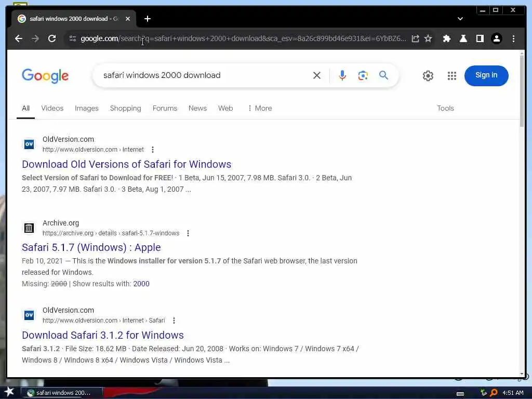This screenshot has height=399, width=532.
Task: Click the OldVersion.com favicon of third result
Action: click(29, 315)
